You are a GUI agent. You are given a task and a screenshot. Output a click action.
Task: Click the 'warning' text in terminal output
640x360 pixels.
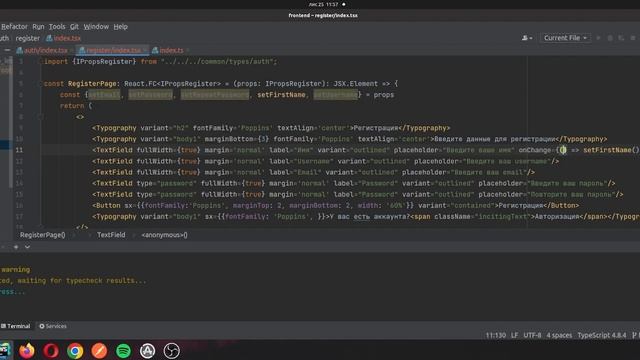pos(16,270)
